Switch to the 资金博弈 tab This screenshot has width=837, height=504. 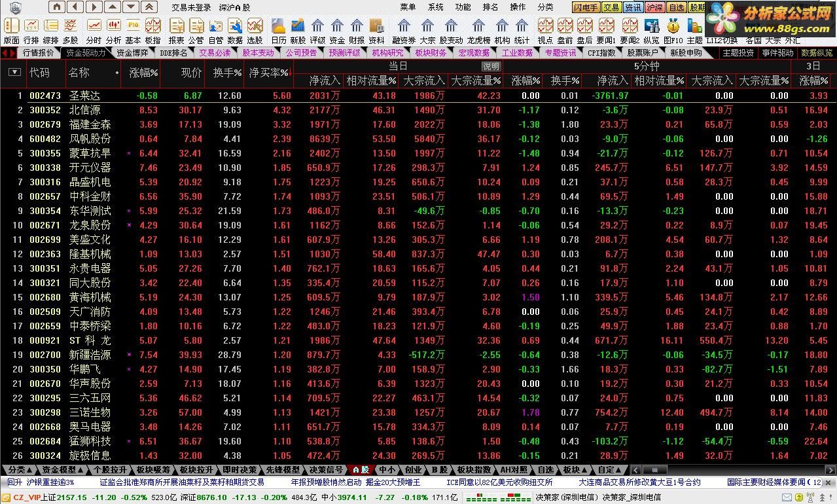(132, 53)
